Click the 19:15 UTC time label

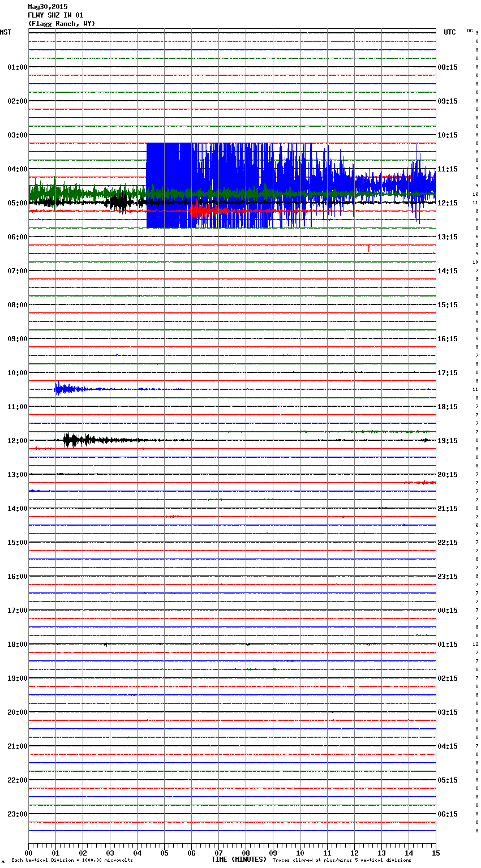[x=448, y=441]
